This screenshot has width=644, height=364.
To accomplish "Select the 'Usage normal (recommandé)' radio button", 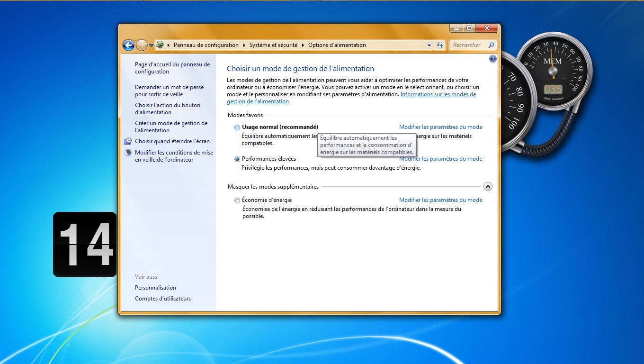I will (237, 127).
